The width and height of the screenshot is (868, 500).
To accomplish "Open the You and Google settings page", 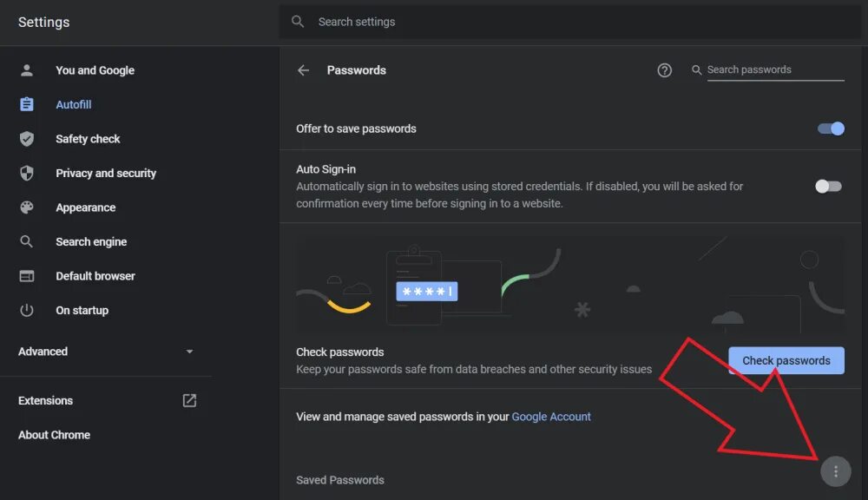I will (95, 70).
